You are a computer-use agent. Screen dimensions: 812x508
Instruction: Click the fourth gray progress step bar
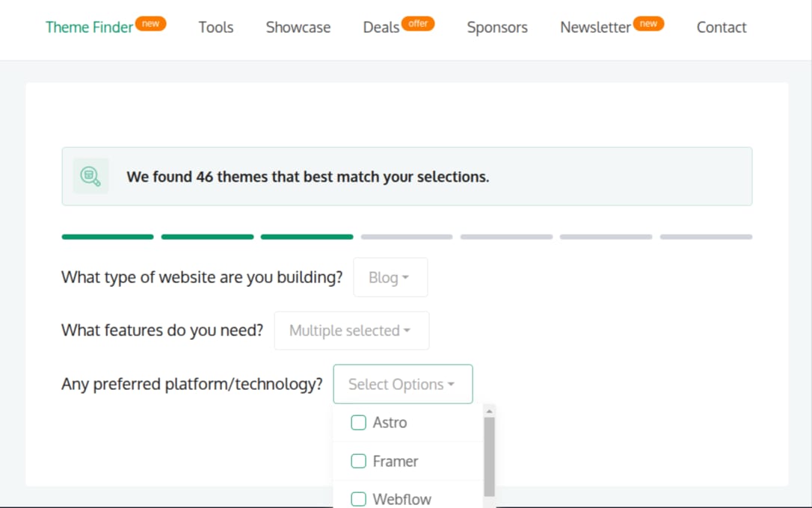pos(407,237)
